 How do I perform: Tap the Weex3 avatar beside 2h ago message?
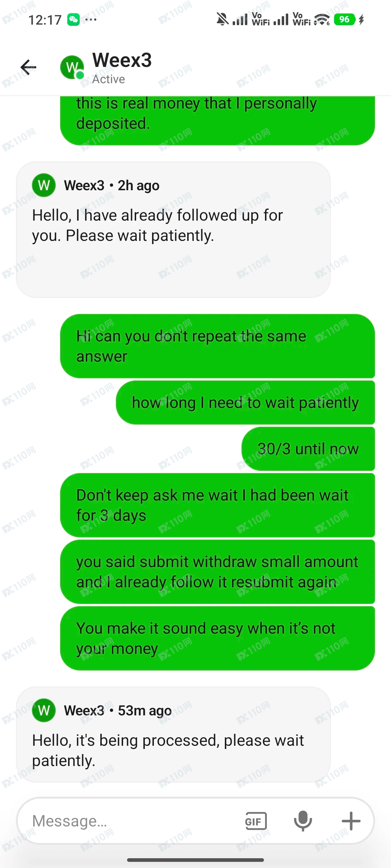44,186
